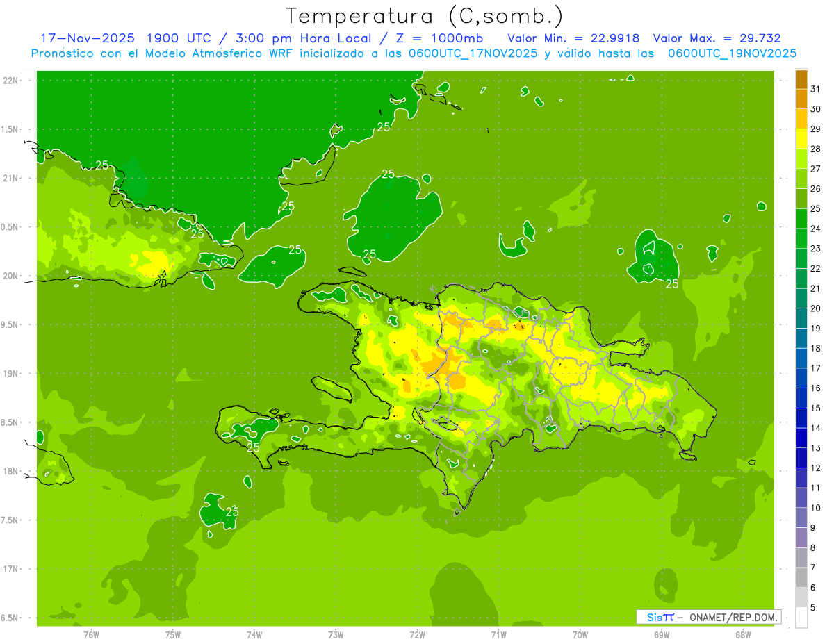The image size is (834, 644).
Task: Click the legend swatch between 22 and 23
Action: pos(801,258)
